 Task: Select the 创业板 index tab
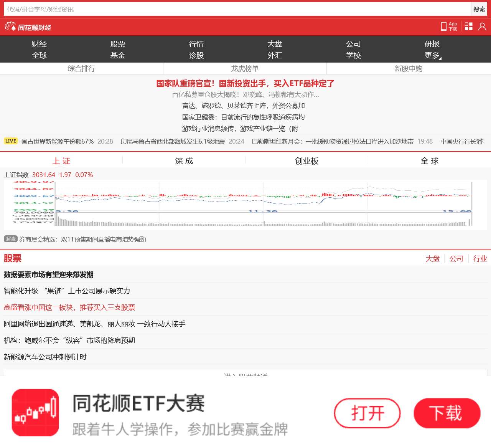(x=307, y=161)
